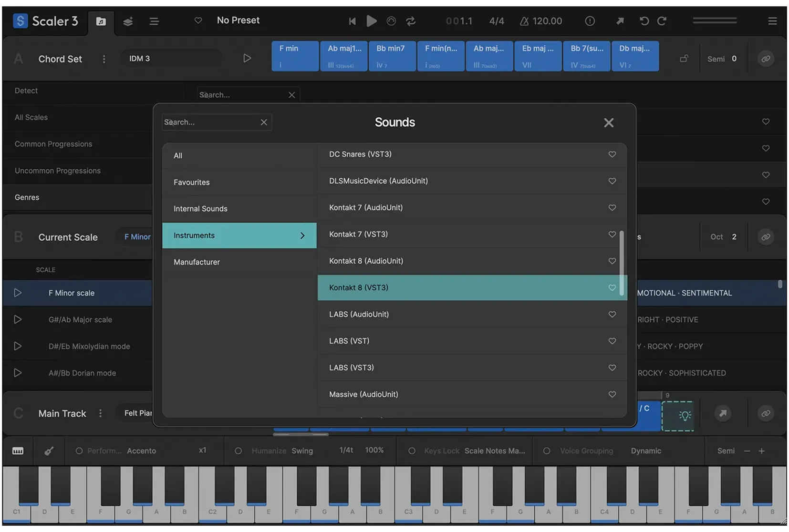
Task: Enable the Humanize toggle
Action: click(x=238, y=451)
